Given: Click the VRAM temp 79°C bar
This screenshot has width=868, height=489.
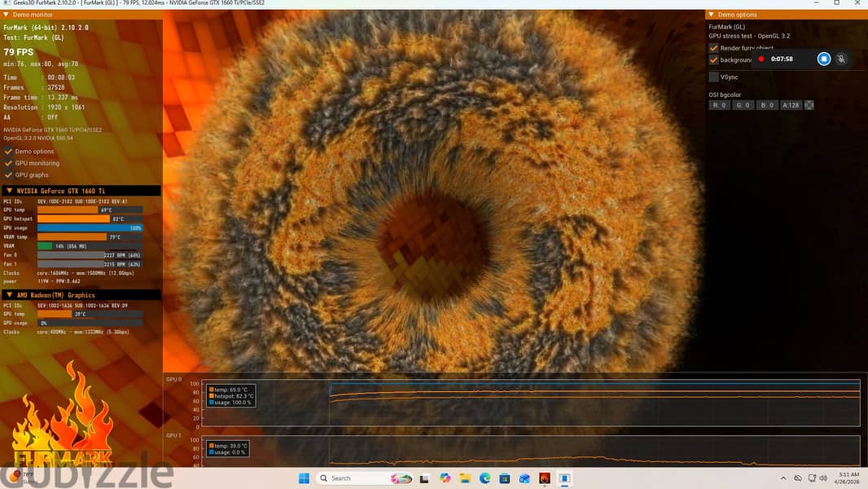Looking at the screenshot, I should [90, 237].
